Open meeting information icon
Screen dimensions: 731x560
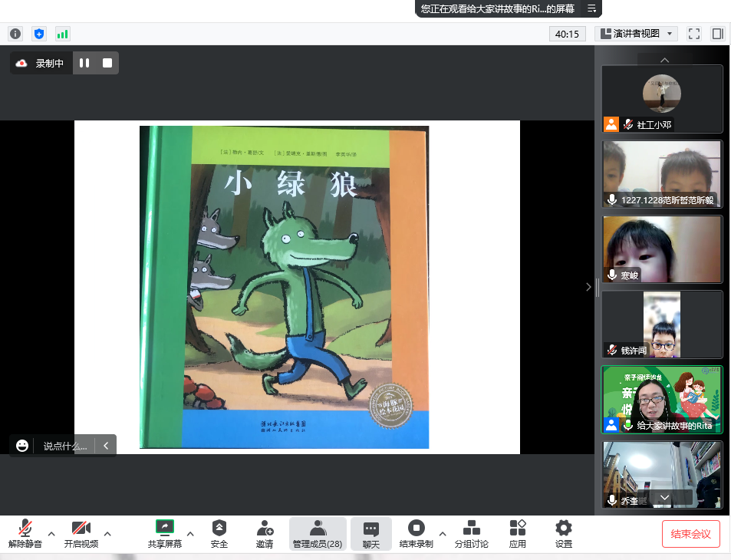point(15,34)
